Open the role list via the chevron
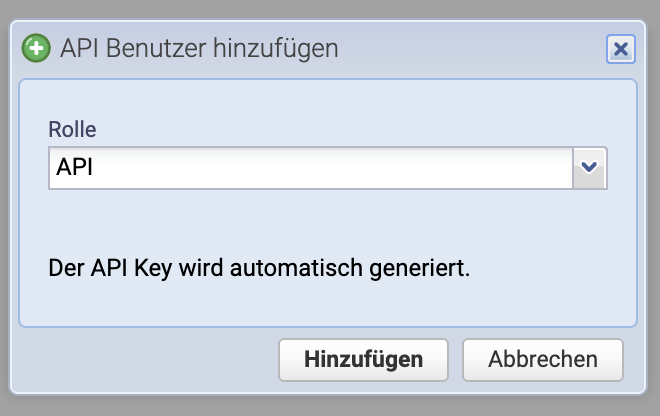 589,168
